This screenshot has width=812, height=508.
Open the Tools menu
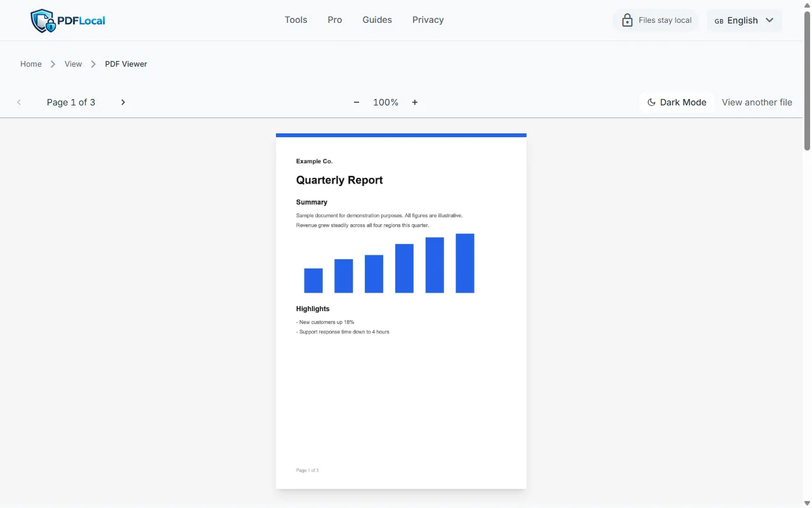click(296, 20)
